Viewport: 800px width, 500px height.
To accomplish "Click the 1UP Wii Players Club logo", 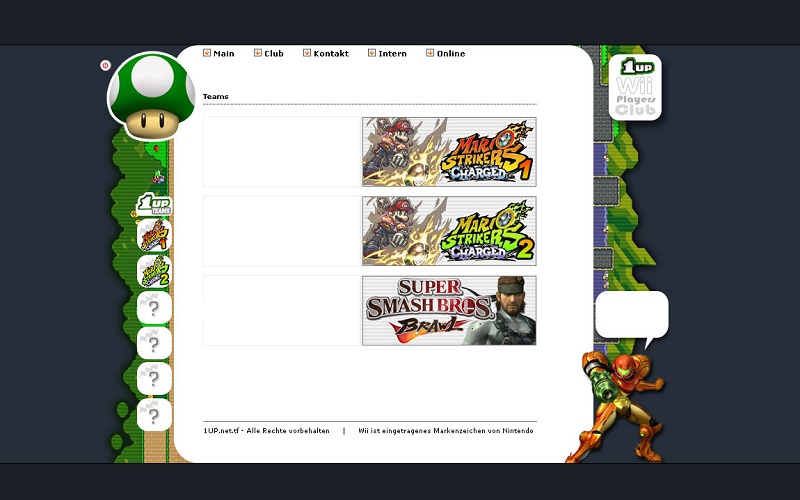I will tap(635, 88).
